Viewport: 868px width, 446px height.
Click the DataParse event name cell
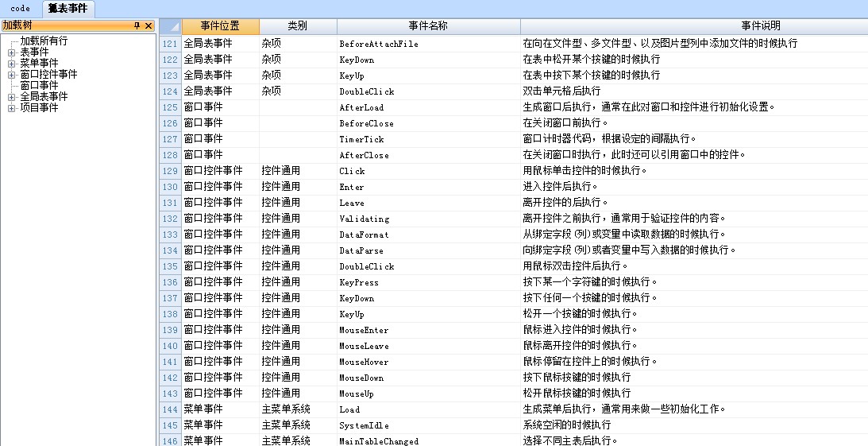coord(429,250)
